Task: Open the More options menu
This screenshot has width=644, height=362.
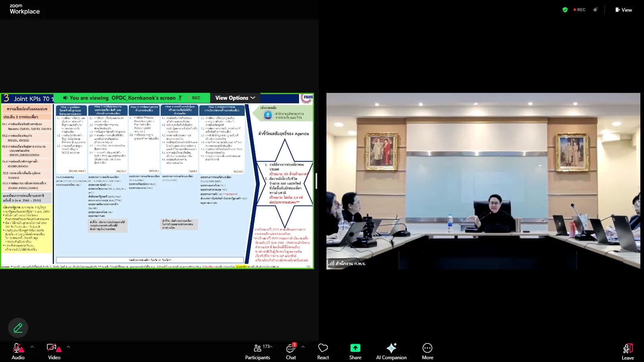Action: pyautogui.click(x=427, y=351)
